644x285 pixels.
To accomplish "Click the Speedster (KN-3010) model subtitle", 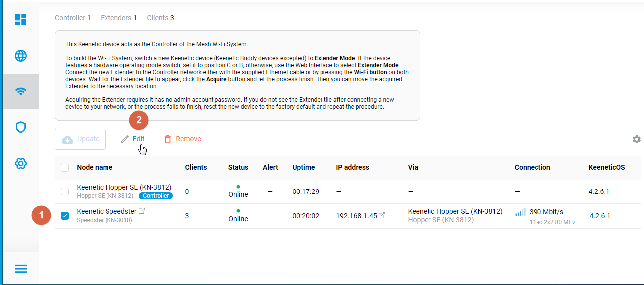I will point(105,220).
